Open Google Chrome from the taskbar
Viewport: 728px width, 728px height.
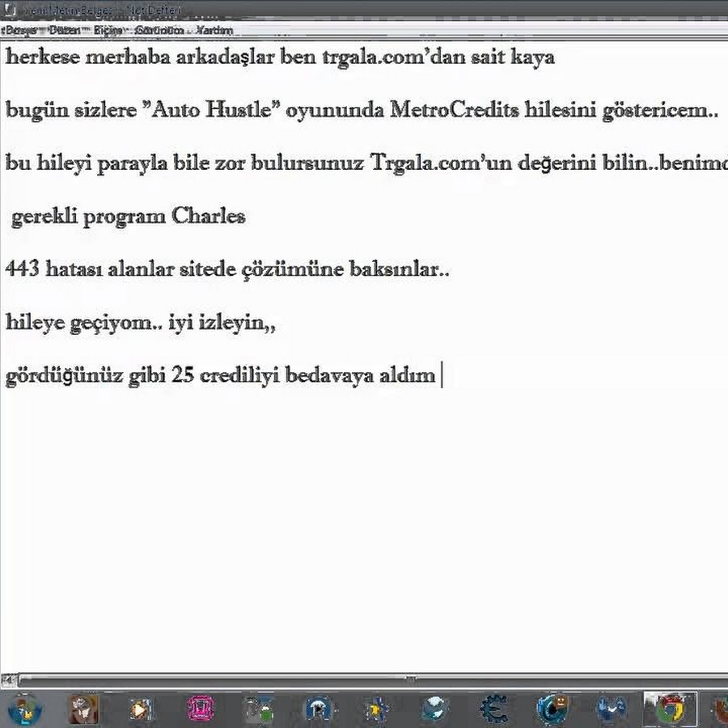coord(670,709)
